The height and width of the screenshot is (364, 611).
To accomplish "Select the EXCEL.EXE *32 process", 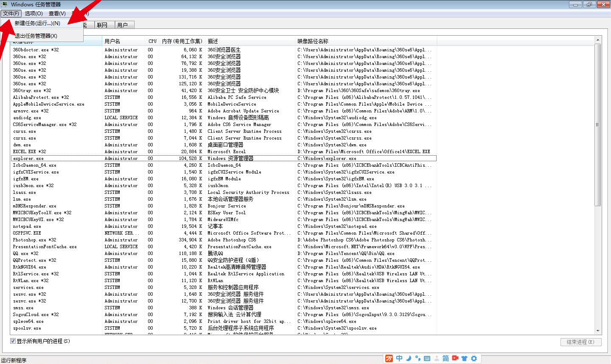I will (29, 151).
